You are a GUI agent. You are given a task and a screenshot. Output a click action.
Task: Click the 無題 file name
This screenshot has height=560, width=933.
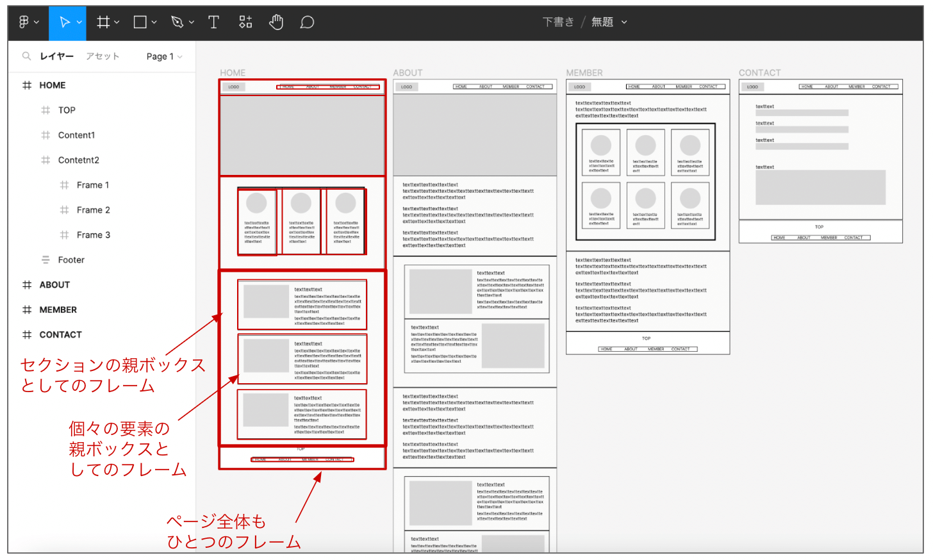tap(602, 22)
